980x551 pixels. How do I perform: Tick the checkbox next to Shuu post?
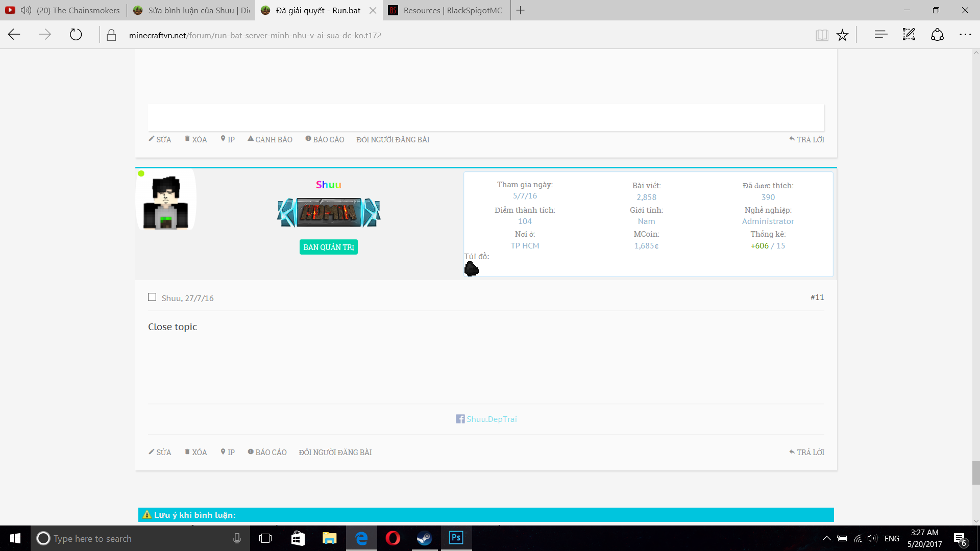click(x=152, y=297)
